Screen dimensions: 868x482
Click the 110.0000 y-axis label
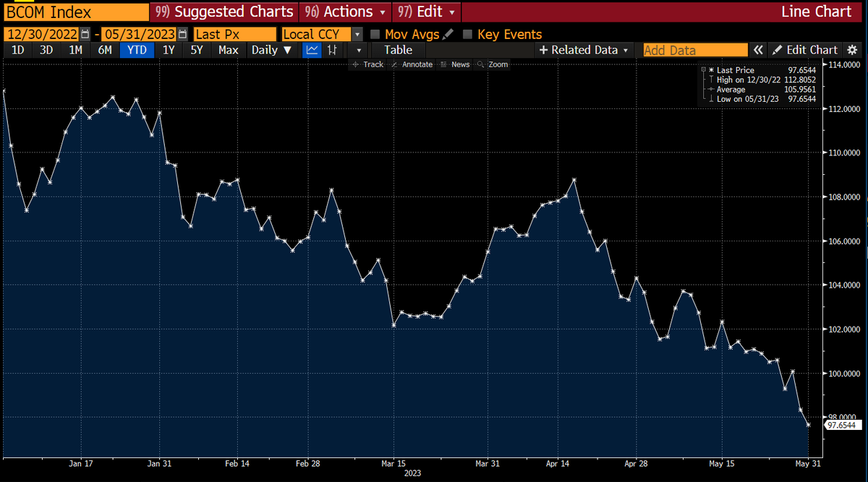843,153
